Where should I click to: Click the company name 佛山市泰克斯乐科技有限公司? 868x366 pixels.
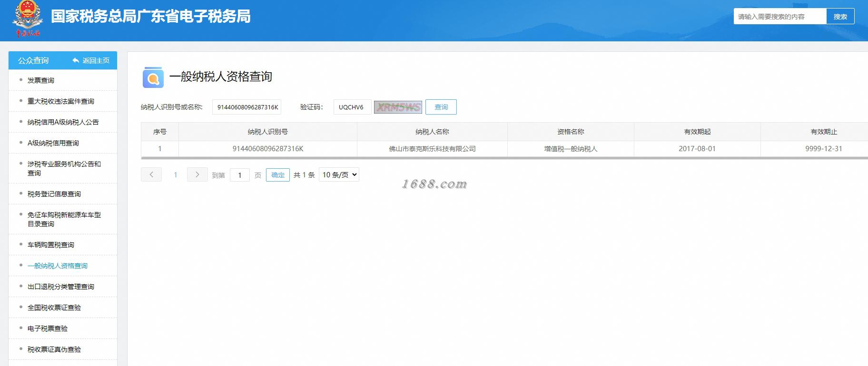[x=432, y=149]
